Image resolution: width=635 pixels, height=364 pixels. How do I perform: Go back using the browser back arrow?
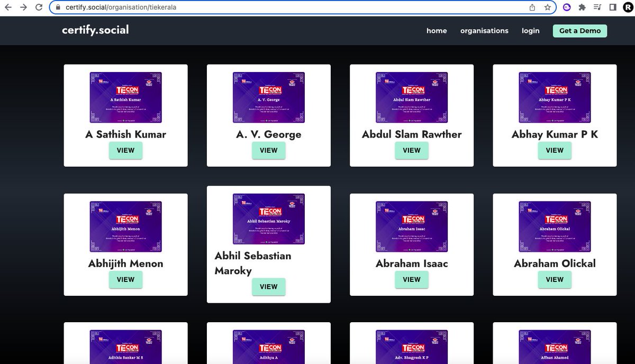click(x=8, y=7)
